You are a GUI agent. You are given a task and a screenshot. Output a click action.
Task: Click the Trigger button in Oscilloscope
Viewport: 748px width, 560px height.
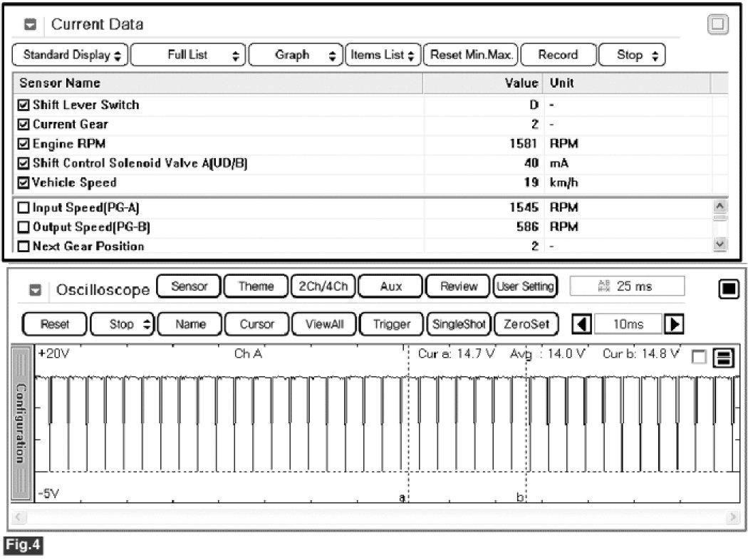[391, 324]
